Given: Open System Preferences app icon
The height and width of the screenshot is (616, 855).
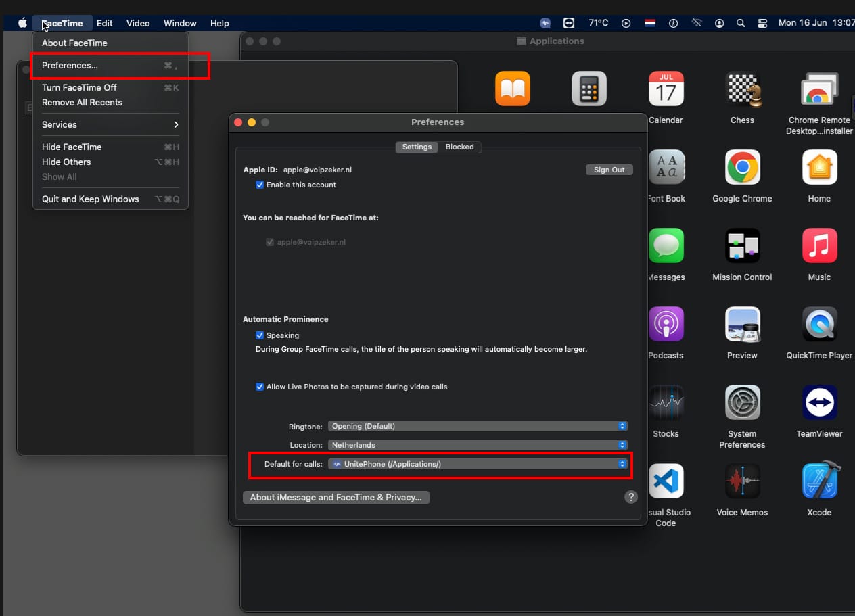Looking at the screenshot, I should (743, 402).
